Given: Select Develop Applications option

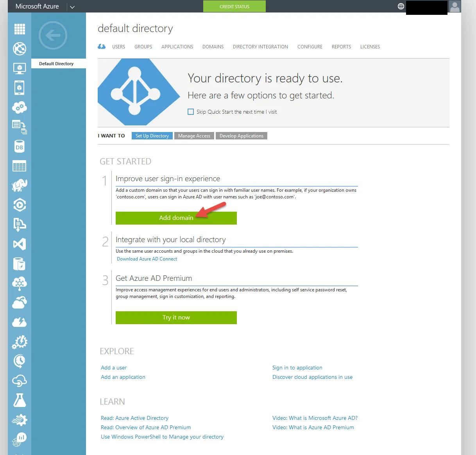Looking at the screenshot, I should (x=242, y=136).
